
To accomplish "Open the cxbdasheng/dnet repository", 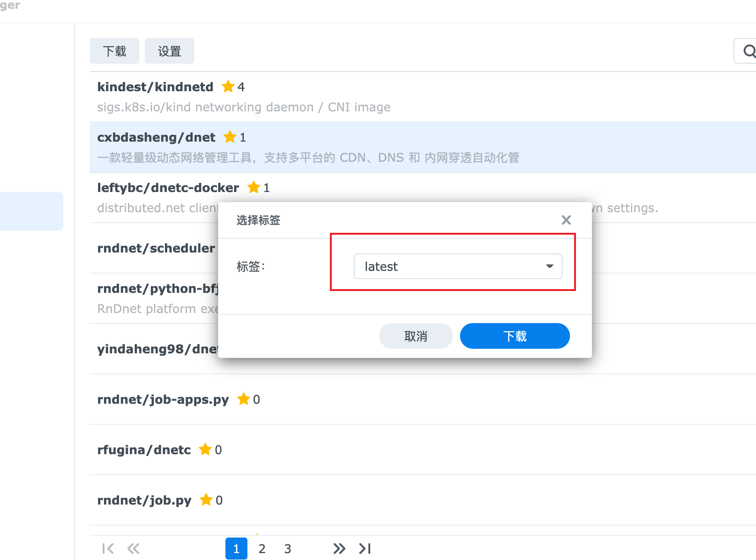I will [x=156, y=137].
